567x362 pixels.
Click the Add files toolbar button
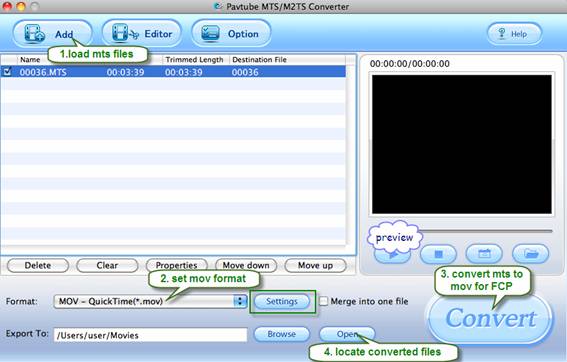coord(52,33)
